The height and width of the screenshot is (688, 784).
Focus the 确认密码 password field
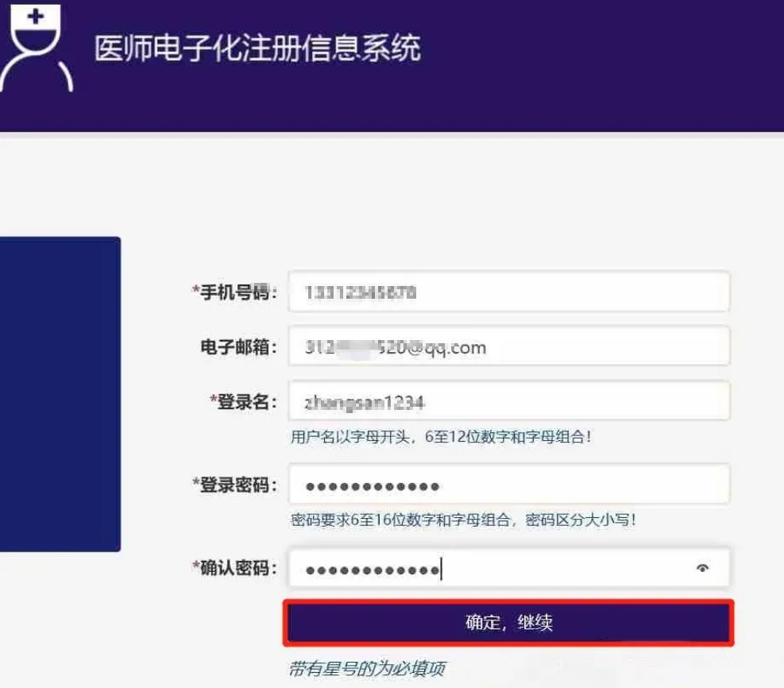coord(492,568)
